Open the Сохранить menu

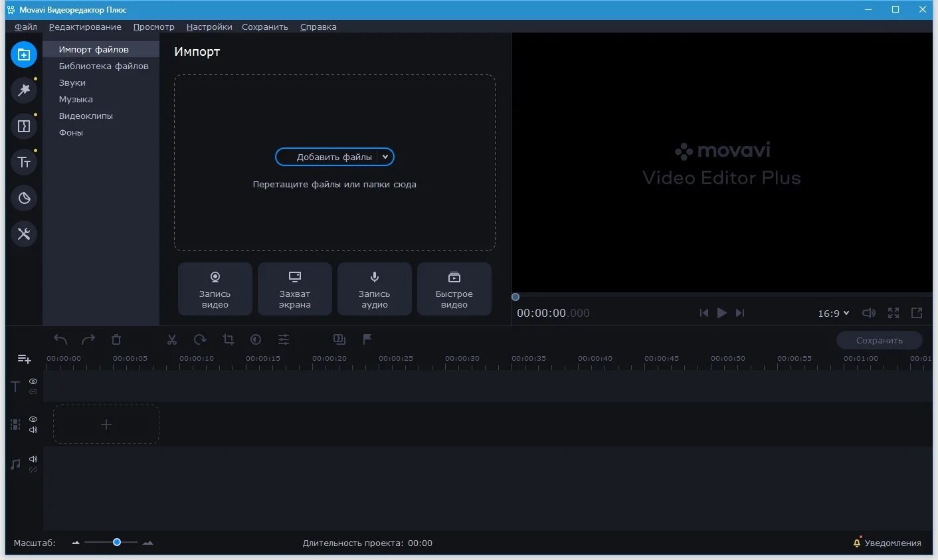click(265, 27)
